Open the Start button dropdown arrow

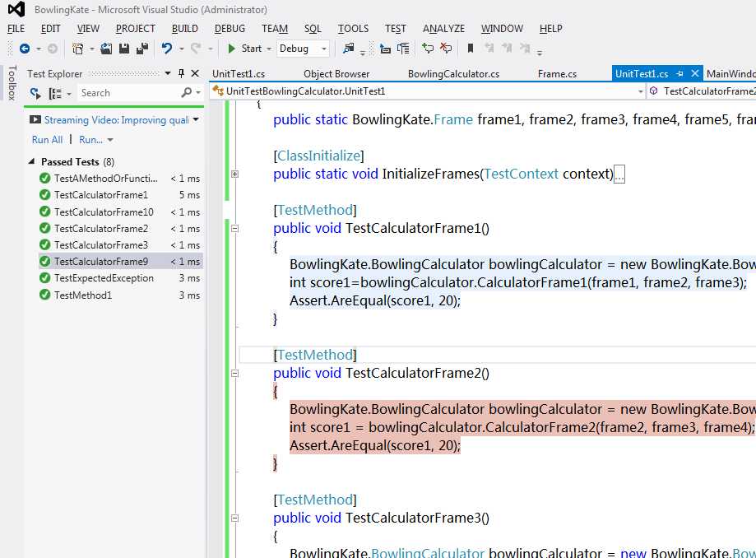point(269,49)
